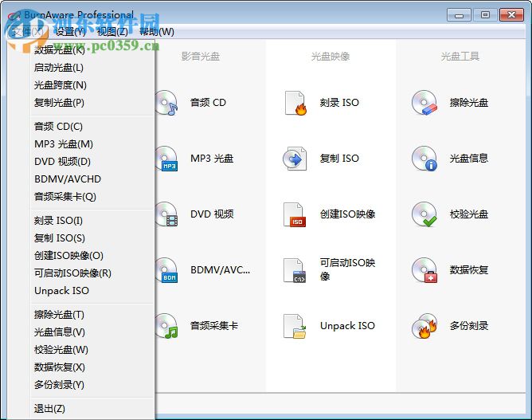Open the 音频采集卡 music disc icon
The height and width of the screenshot is (420, 532).
[166, 326]
